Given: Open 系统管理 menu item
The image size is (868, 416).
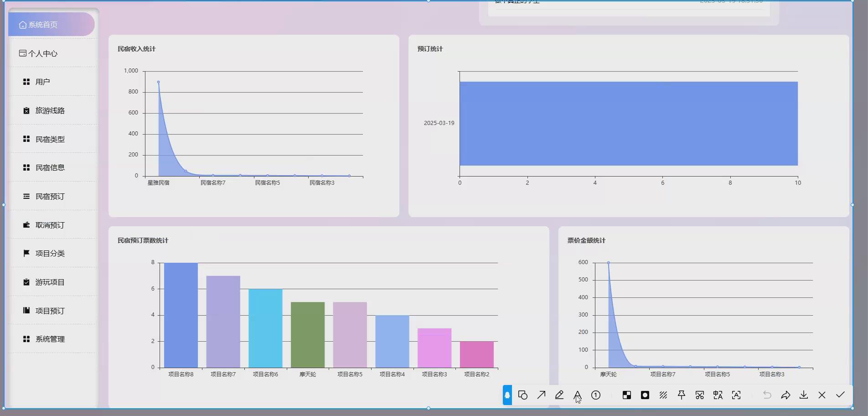Looking at the screenshot, I should 53,339.
